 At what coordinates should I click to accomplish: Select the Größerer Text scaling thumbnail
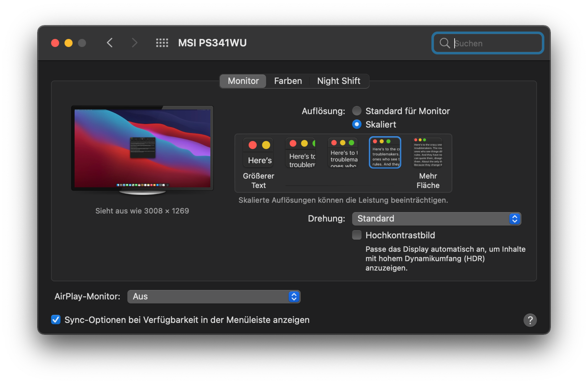(259, 153)
